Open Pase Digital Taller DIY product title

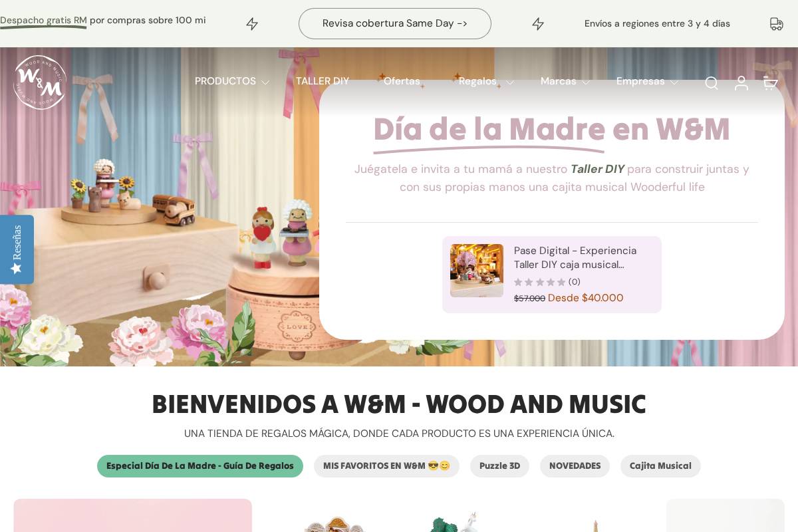(x=575, y=257)
